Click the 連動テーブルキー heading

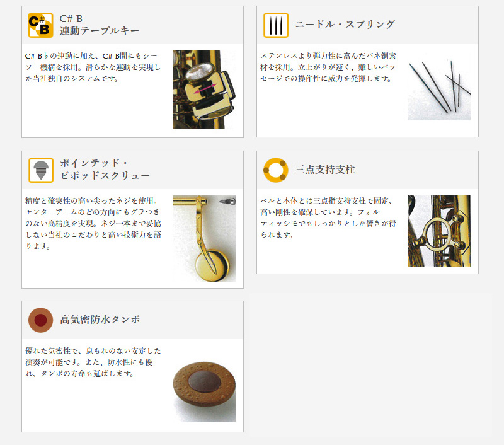100,31
